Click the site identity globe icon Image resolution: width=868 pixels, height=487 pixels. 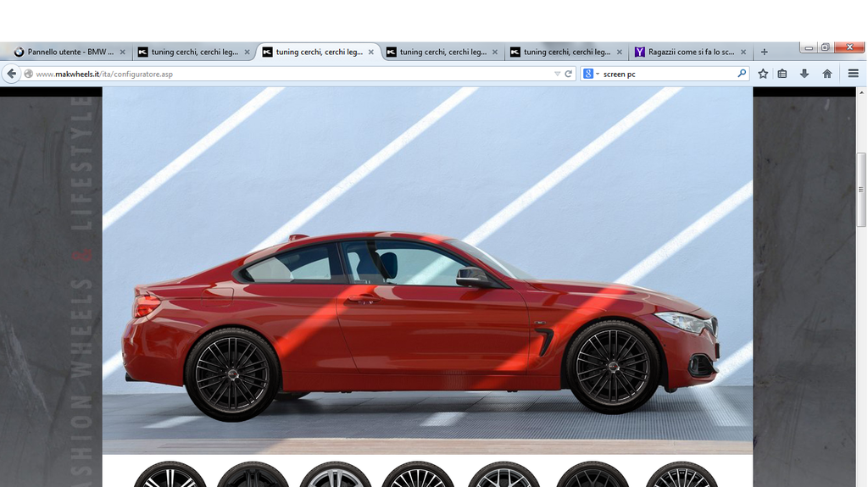[28, 74]
